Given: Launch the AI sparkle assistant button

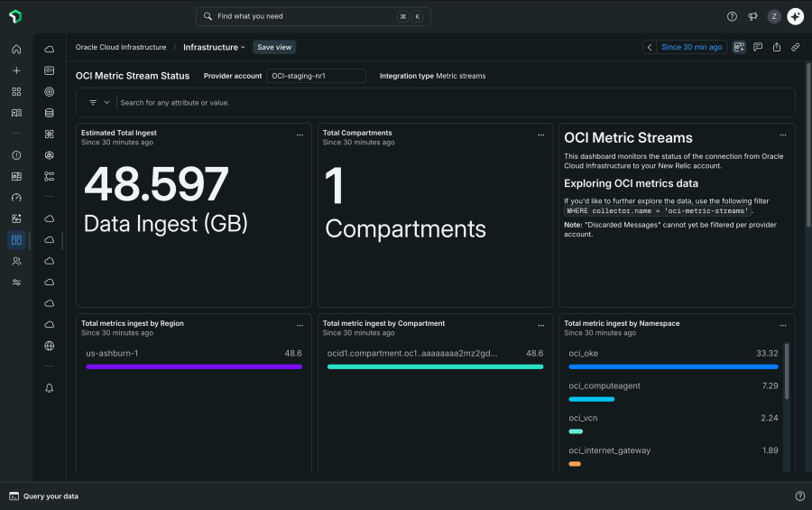Looking at the screenshot, I should click(796, 16).
